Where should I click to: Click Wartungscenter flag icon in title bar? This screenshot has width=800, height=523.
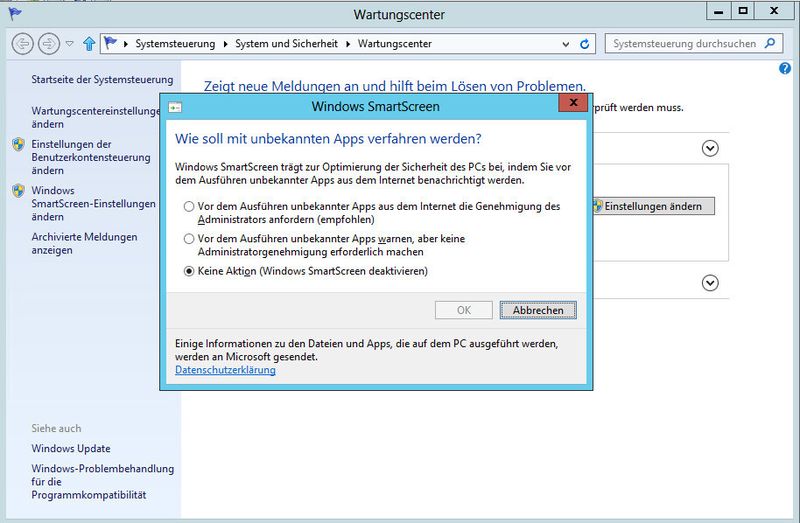click(x=15, y=14)
